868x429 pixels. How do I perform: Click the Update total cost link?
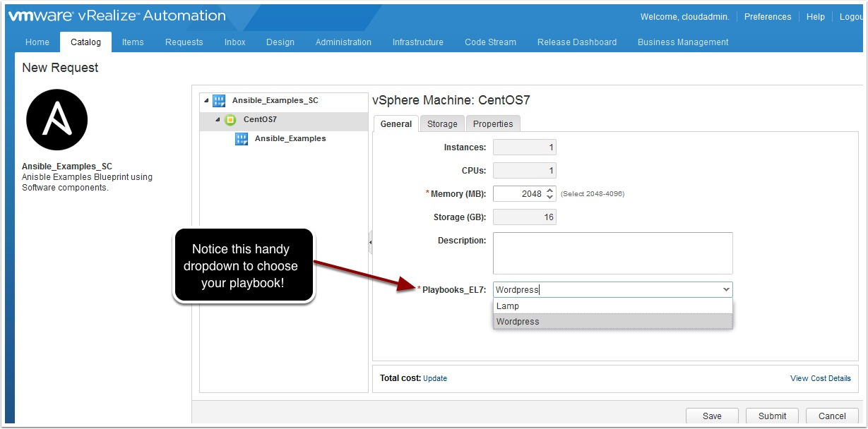click(435, 378)
